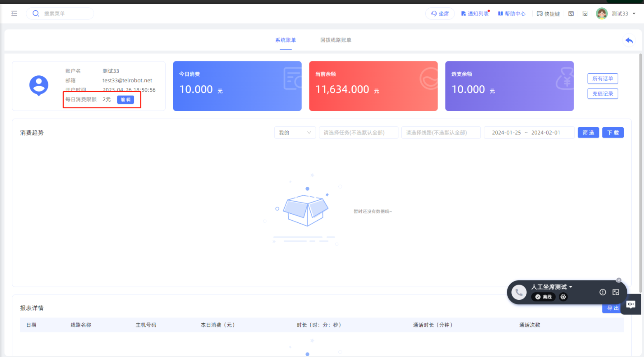
Task: Minimize the agent widget with picture-in-picture icon
Action: tap(616, 292)
